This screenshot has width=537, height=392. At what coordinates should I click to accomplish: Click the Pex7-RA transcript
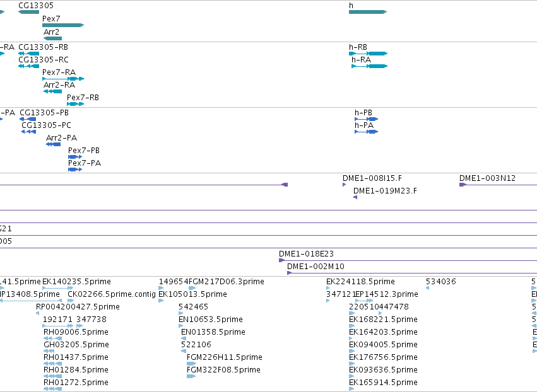63,79
